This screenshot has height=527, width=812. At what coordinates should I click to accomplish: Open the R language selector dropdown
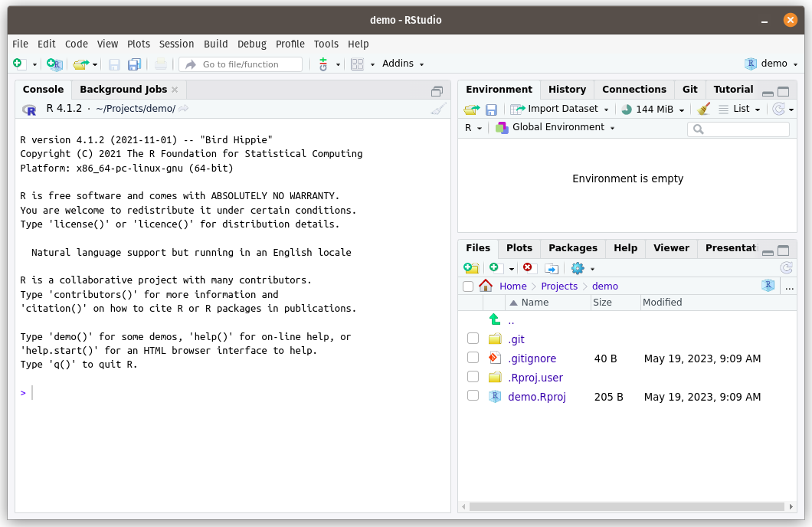[x=473, y=128]
